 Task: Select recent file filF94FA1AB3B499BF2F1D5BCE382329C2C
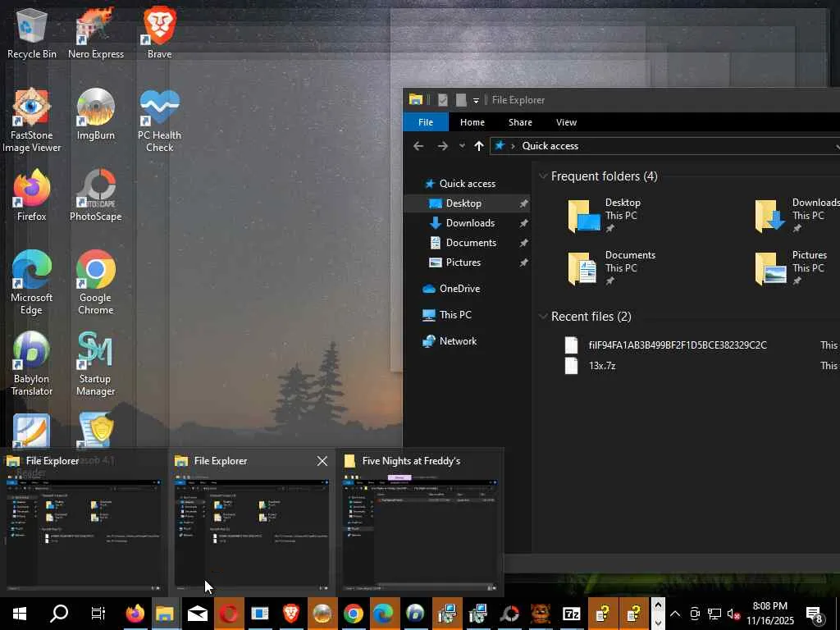678,345
